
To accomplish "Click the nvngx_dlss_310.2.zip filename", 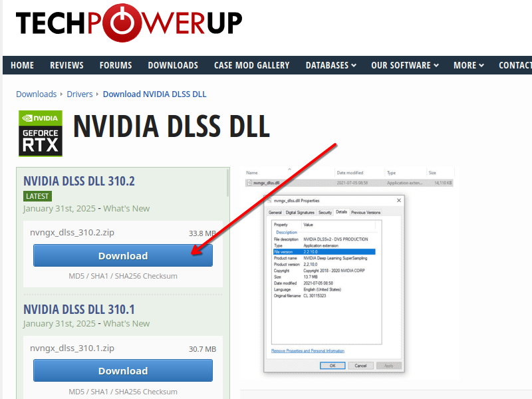I will pyautogui.click(x=72, y=232).
